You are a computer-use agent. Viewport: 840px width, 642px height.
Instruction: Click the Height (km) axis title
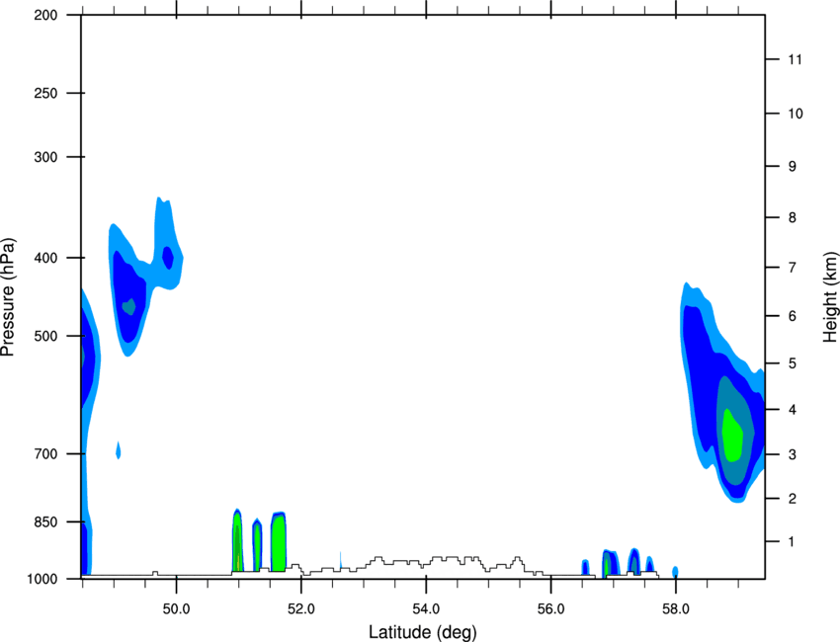pyautogui.click(x=830, y=297)
